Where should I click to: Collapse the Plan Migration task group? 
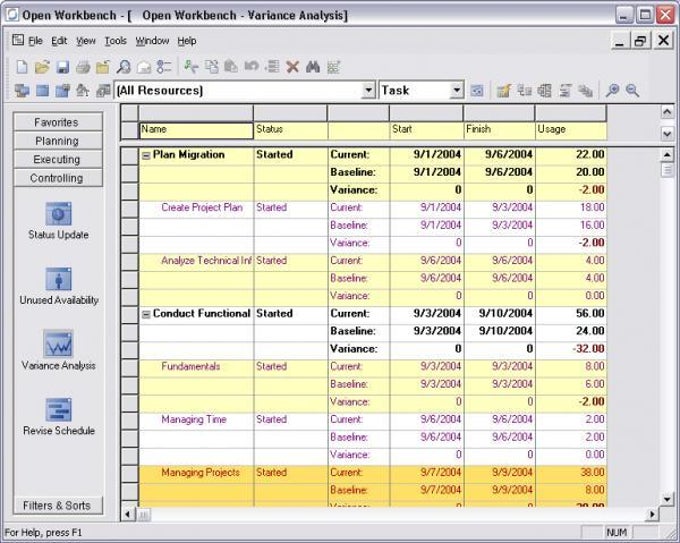click(146, 155)
